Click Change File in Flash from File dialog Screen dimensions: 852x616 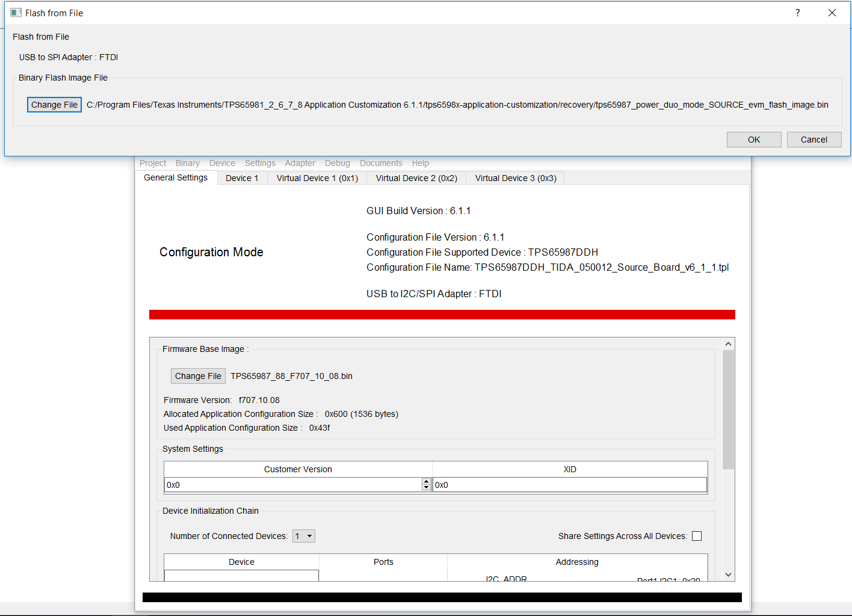(54, 105)
